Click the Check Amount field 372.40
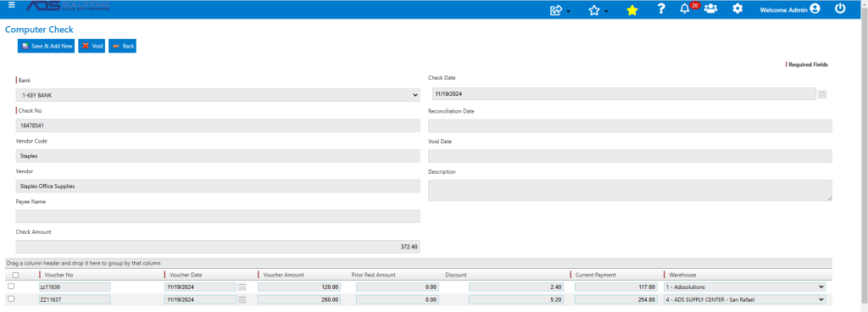Screen dimensions: 868x312 (218, 247)
